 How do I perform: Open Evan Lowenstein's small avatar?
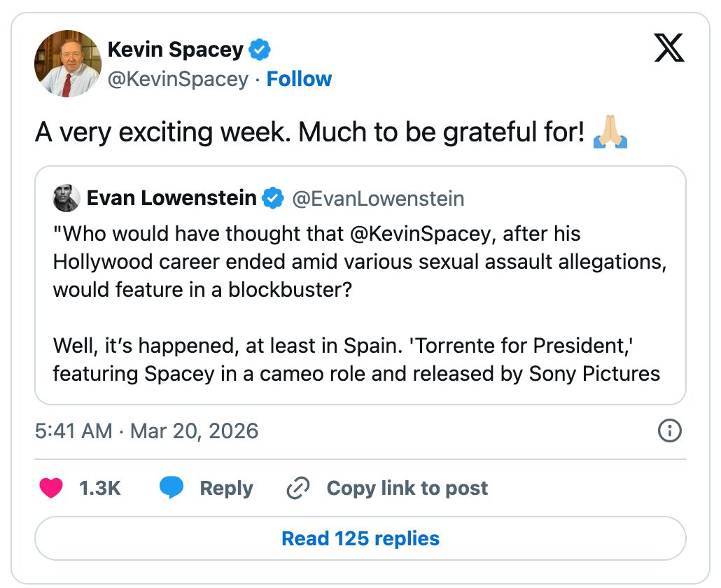[x=66, y=199]
